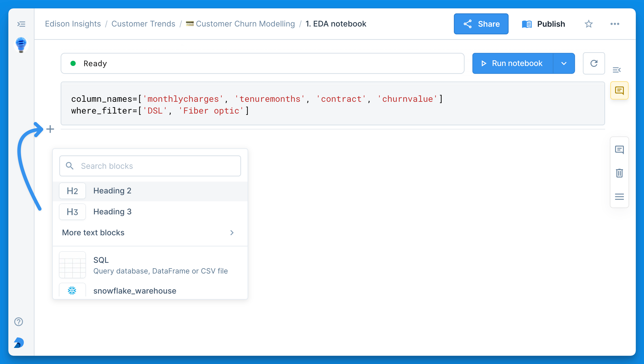Click the plus add block button
The width and height of the screenshot is (644, 364).
(x=50, y=129)
